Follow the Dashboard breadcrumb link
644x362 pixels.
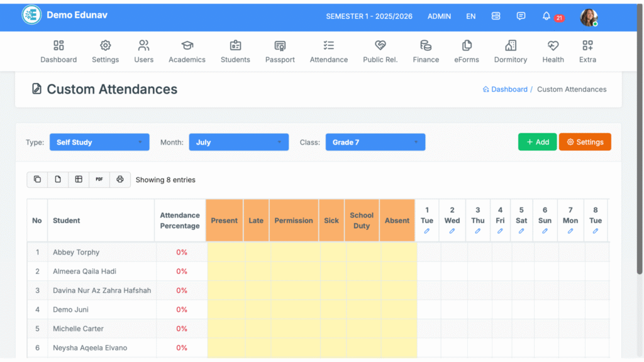(509, 89)
